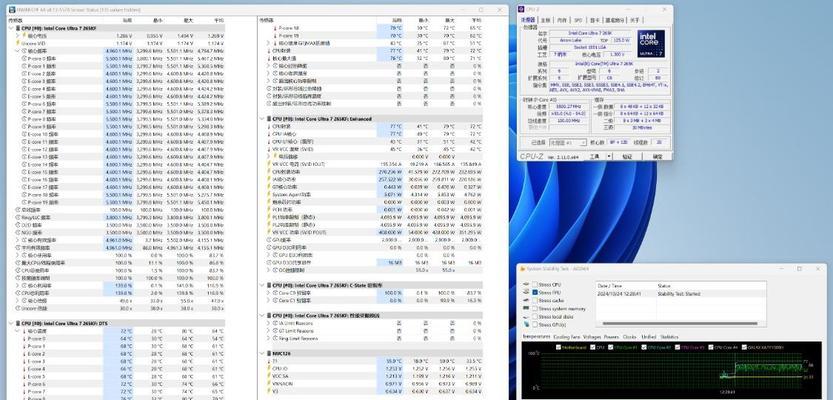Collapse the CPU [#0] Enhanced section

[x=262, y=119]
